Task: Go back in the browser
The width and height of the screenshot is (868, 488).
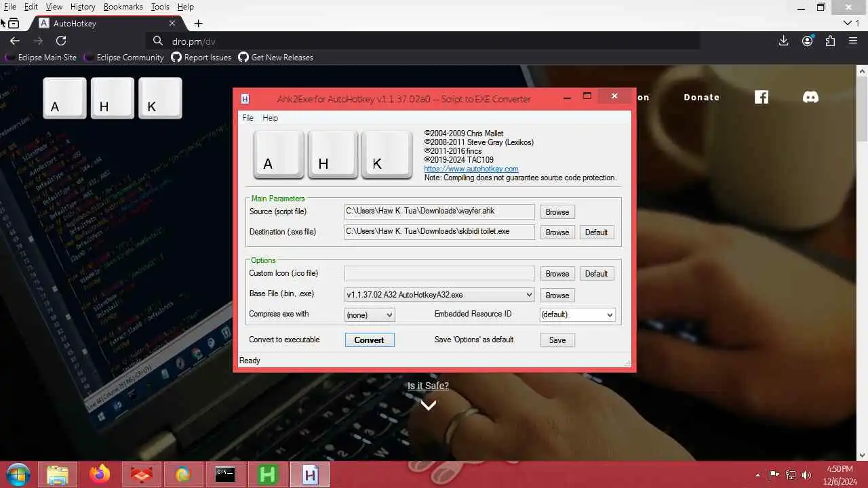Action: pos(15,41)
